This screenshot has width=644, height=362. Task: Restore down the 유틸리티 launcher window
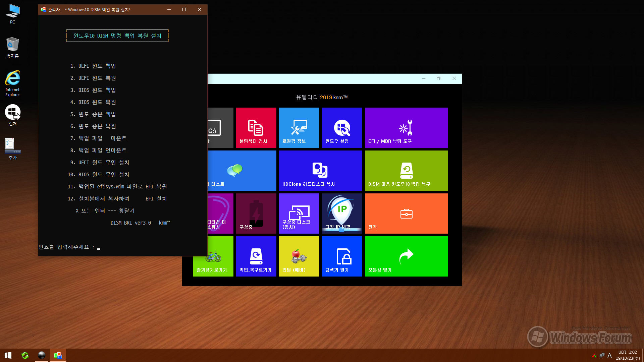[439, 78]
